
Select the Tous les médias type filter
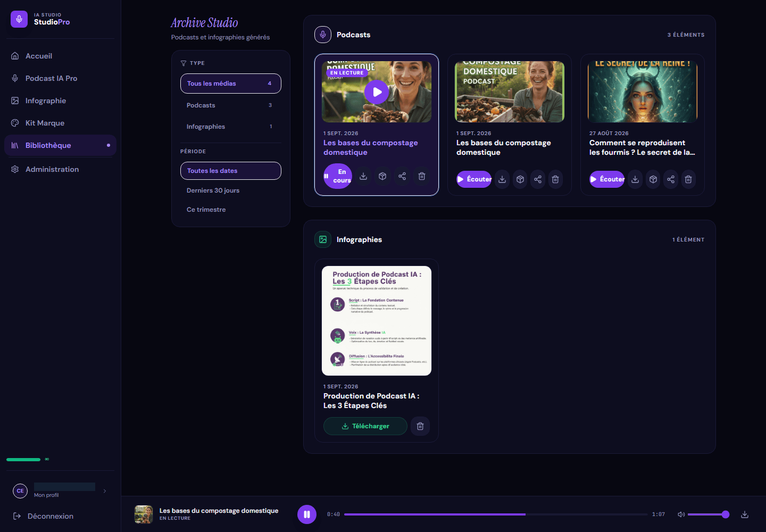pos(231,84)
